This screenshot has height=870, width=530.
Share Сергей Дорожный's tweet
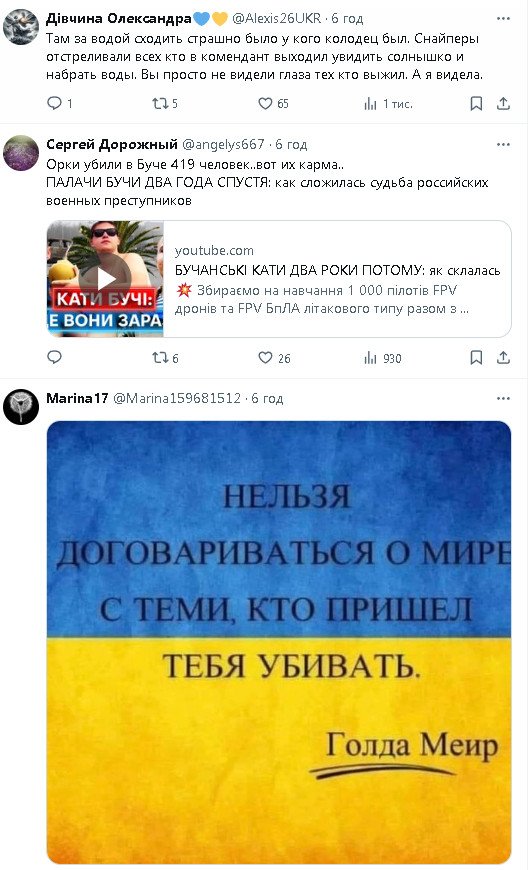tap(503, 358)
